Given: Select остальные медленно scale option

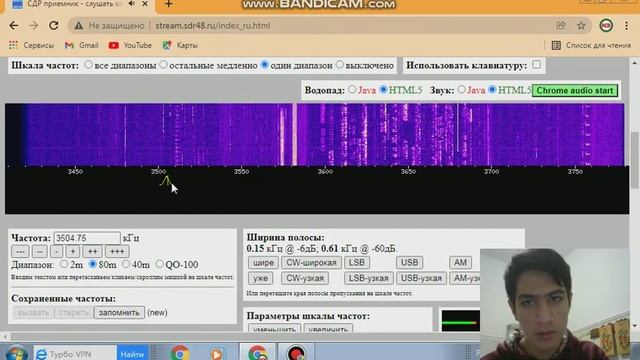Looking at the screenshot, I should pos(163,65).
